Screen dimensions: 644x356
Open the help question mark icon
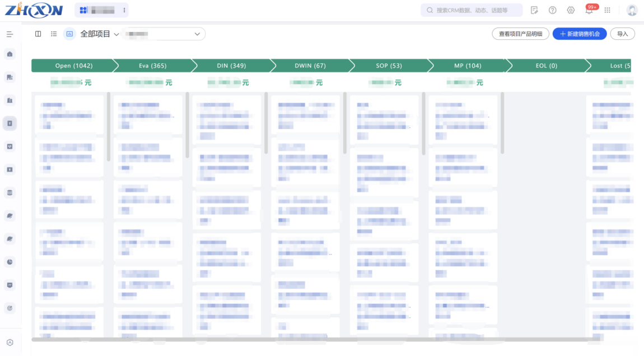(x=552, y=10)
